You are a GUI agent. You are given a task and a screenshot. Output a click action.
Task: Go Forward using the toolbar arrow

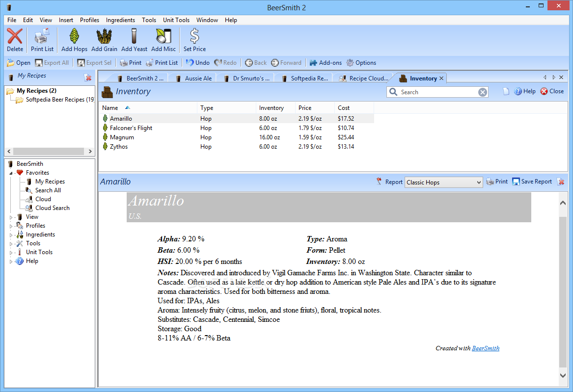click(287, 63)
